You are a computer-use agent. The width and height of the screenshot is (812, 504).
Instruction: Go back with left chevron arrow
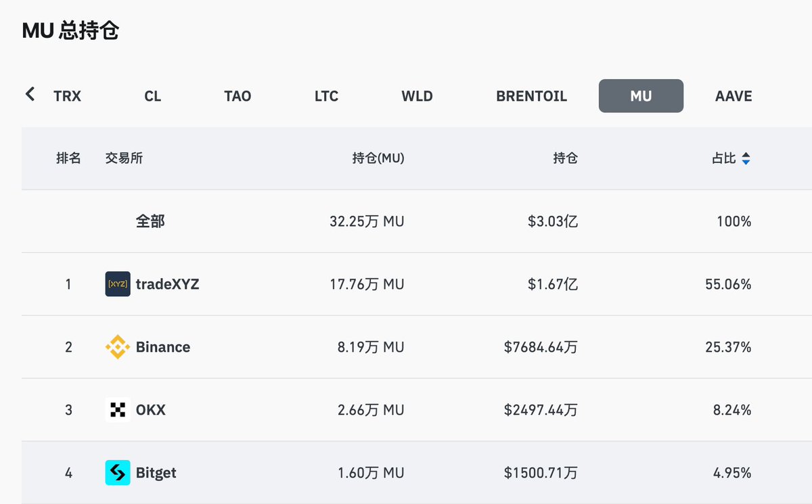tap(30, 94)
